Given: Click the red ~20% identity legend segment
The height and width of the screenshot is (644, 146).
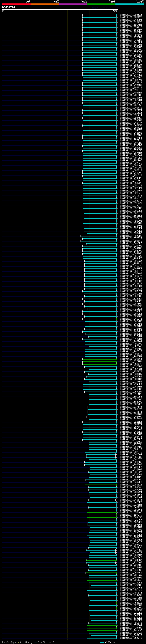Looking at the screenshot, I should pos(16,4).
